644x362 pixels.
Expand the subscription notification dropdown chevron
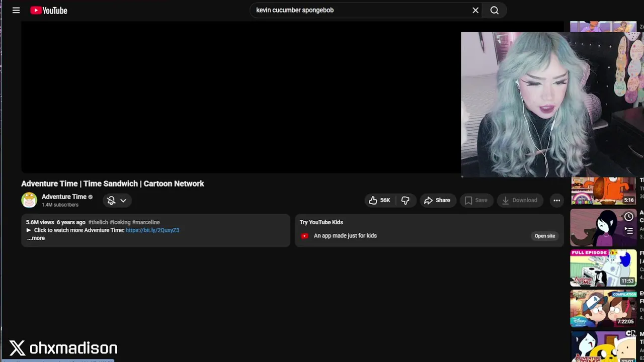(123, 200)
